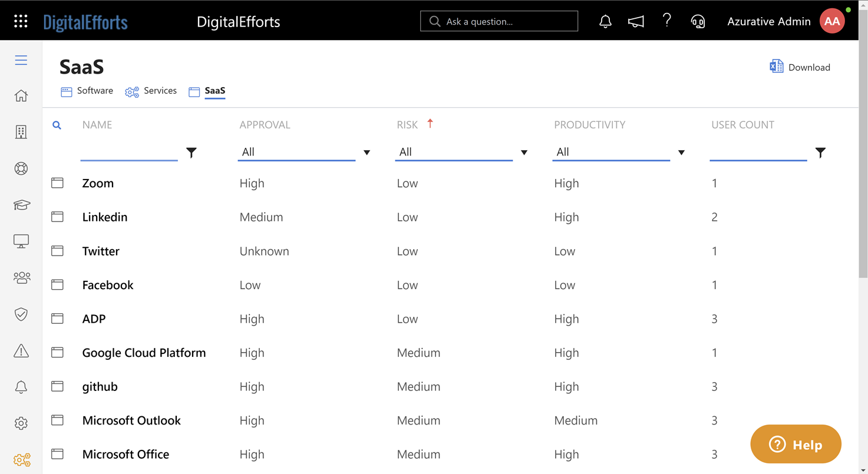Open the sidebar bell notifications icon
This screenshot has height=474, width=868.
pyautogui.click(x=21, y=387)
